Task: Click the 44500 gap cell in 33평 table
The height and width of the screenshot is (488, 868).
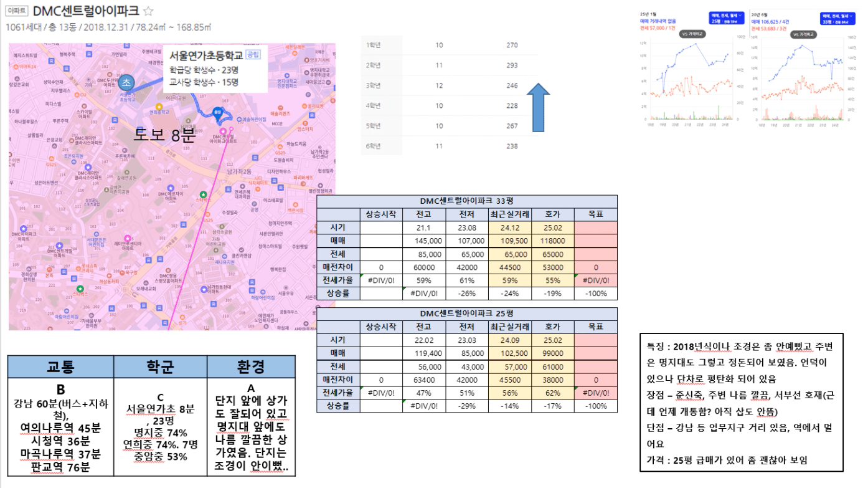Action: click(510, 267)
